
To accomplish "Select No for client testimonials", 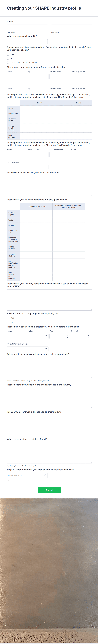I will click(8, 59).
